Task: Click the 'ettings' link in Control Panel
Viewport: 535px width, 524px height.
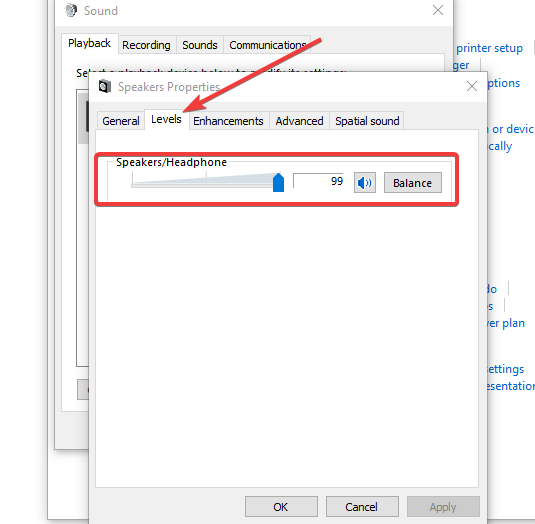Action: pyautogui.click(x=506, y=369)
